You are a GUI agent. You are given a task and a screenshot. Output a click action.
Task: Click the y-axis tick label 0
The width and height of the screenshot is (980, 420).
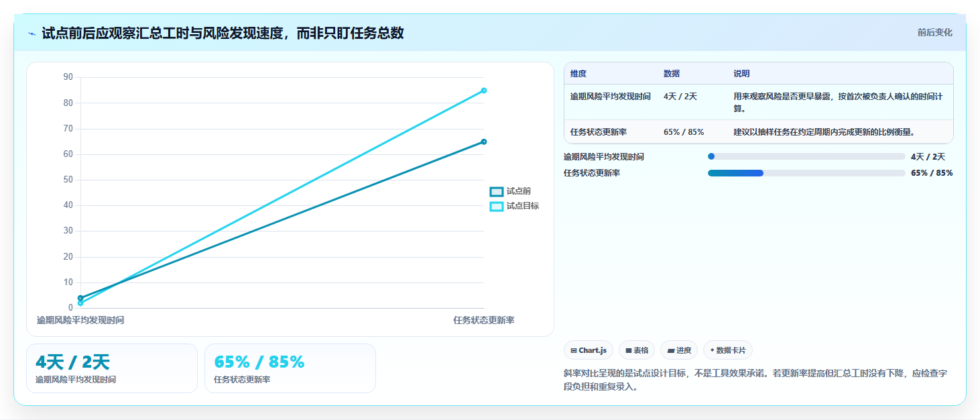point(71,308)
